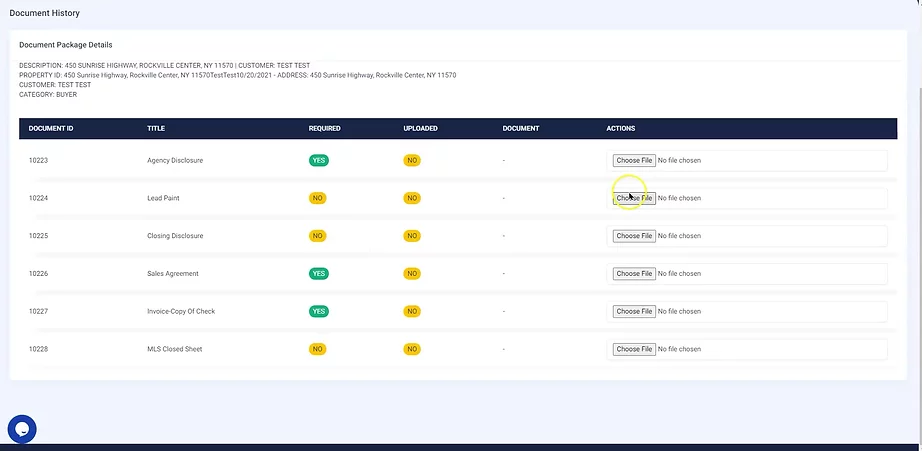
Task: Click Uploaded NO badge for Agency Disclosure
Action: pos(412,161)
